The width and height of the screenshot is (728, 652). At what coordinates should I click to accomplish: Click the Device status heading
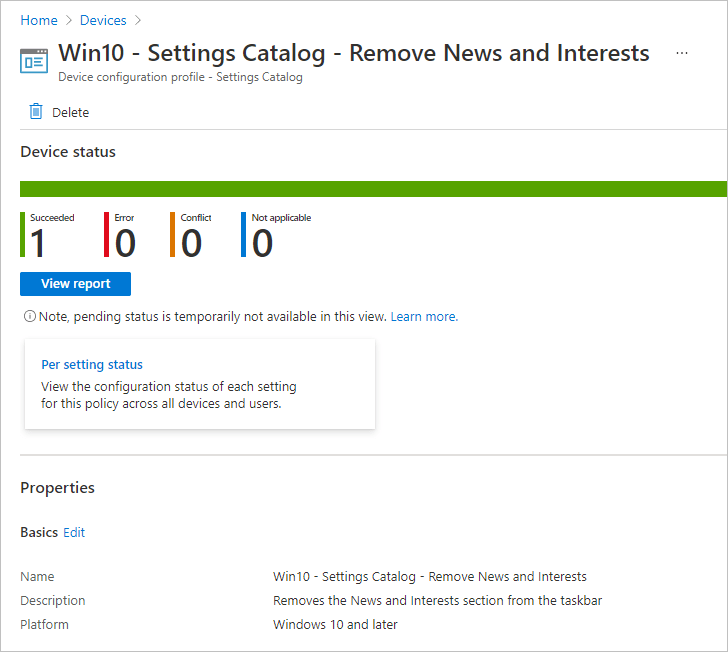coord(68,152)
